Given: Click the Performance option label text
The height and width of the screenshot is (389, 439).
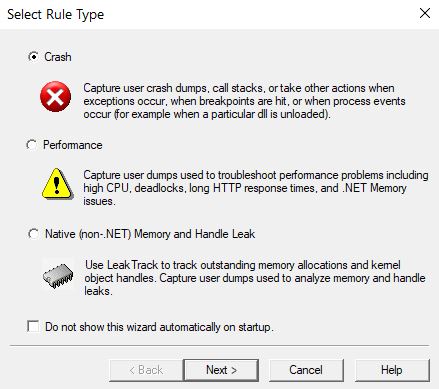Looking at the screenshot, I should (x=73, y=145).
